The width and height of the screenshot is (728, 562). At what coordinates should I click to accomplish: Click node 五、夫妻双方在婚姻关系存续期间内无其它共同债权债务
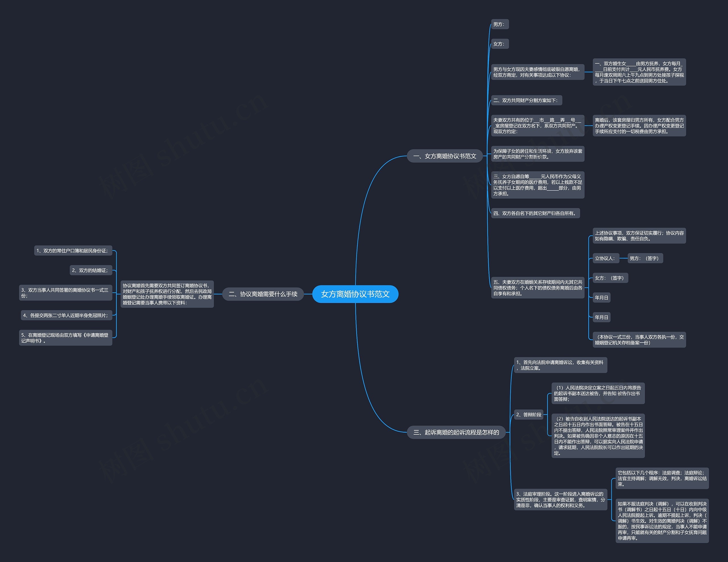pyautogui.click(x=538, y=287)
